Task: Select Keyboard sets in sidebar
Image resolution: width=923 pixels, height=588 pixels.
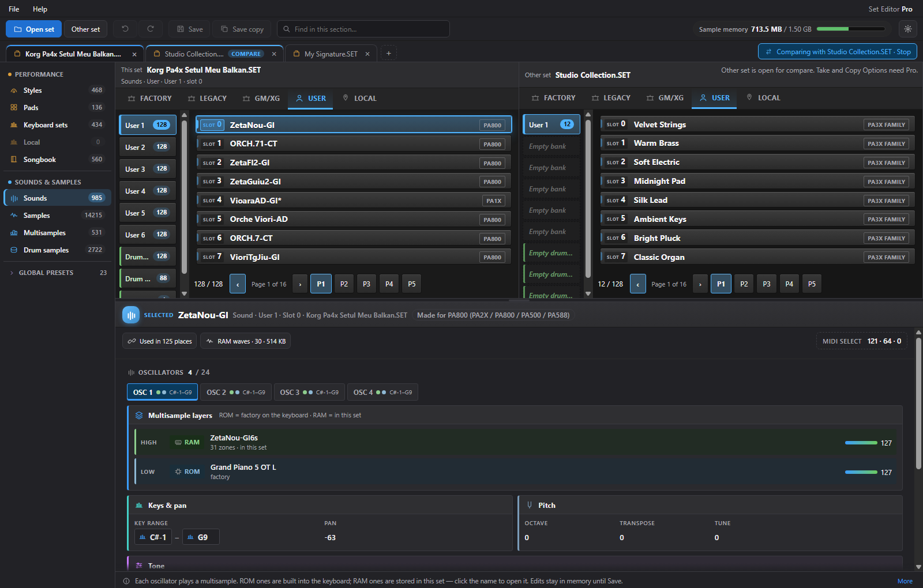Action: pos(57,125)
